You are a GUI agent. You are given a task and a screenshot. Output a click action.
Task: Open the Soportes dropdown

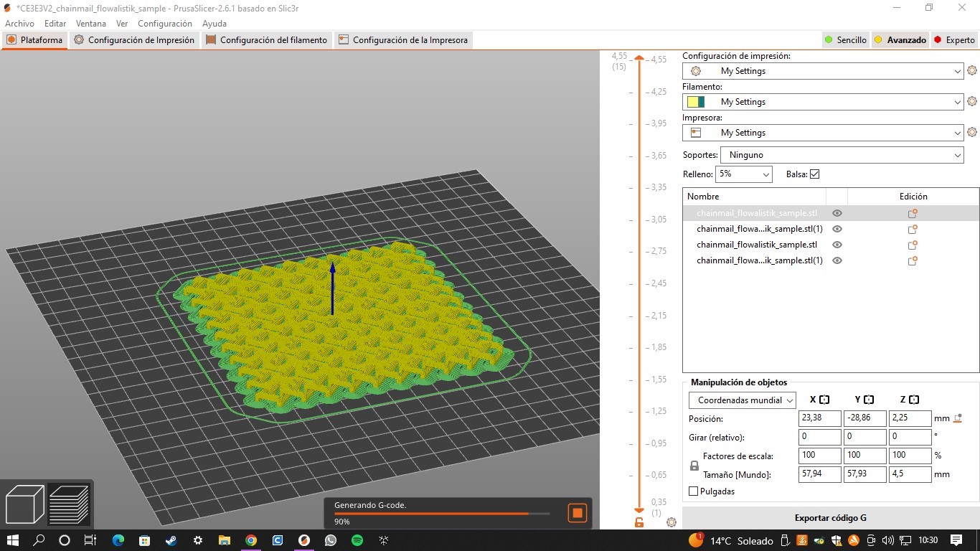coord(842,155)
